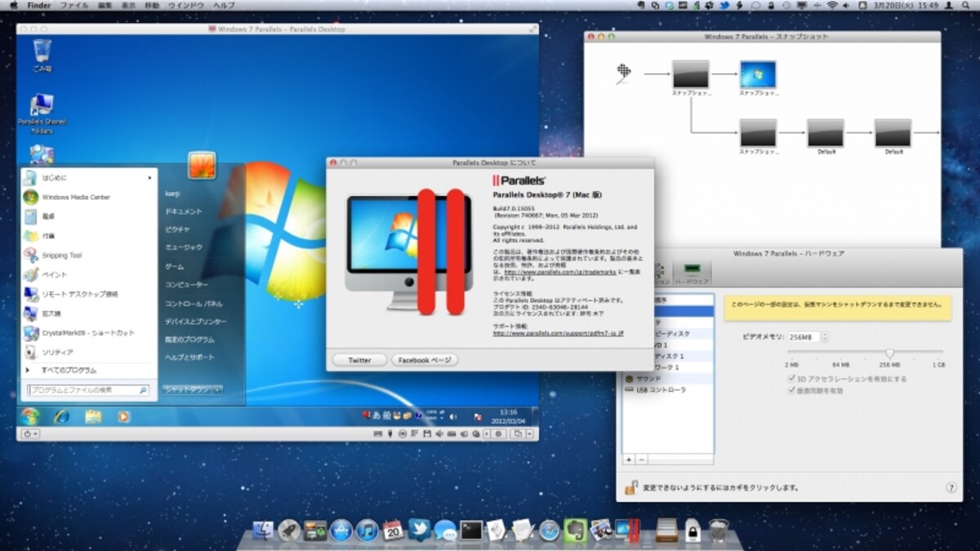980x551 pixels.
Task: Click the 256MB video memory field
Action: tap(803, 337)
